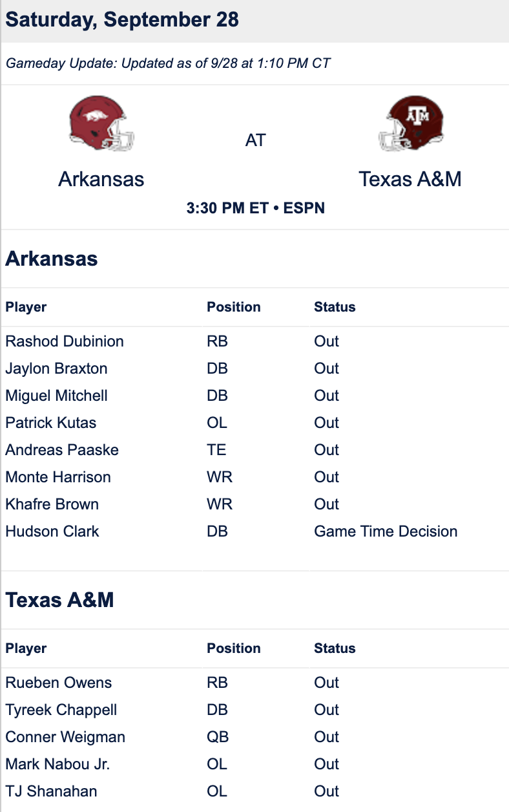Image resolution: width=509 pixels, height=812 pixels.
Task: Select the Texas A&M team name under helmet
Action: (x=410, y=178)
